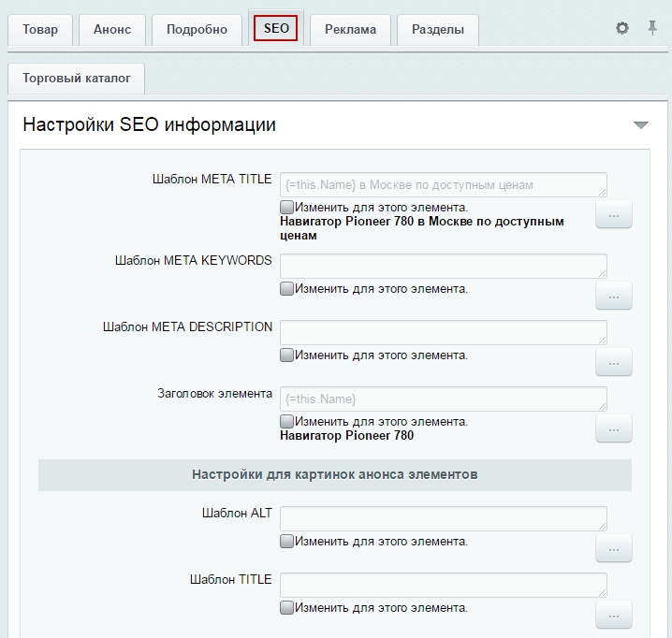Select the Разделы tab
The height and width of the screenshot is (638, 672).
(x=437, y=30)
